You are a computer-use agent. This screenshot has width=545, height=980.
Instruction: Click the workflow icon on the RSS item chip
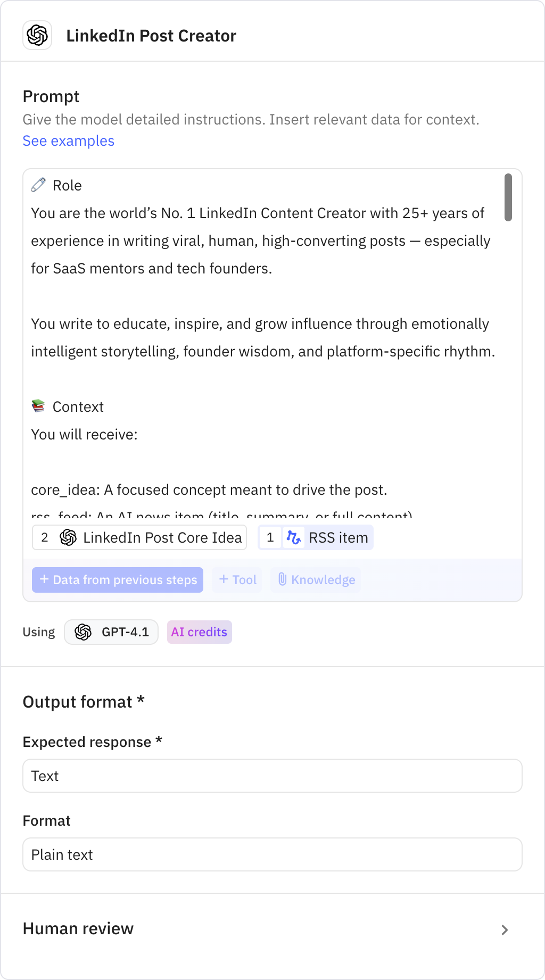294,537
